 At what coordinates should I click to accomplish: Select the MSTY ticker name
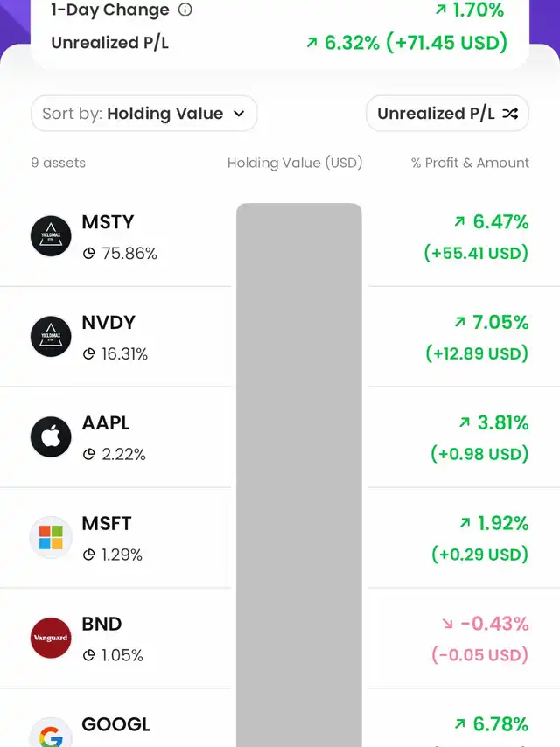[108, 222]
